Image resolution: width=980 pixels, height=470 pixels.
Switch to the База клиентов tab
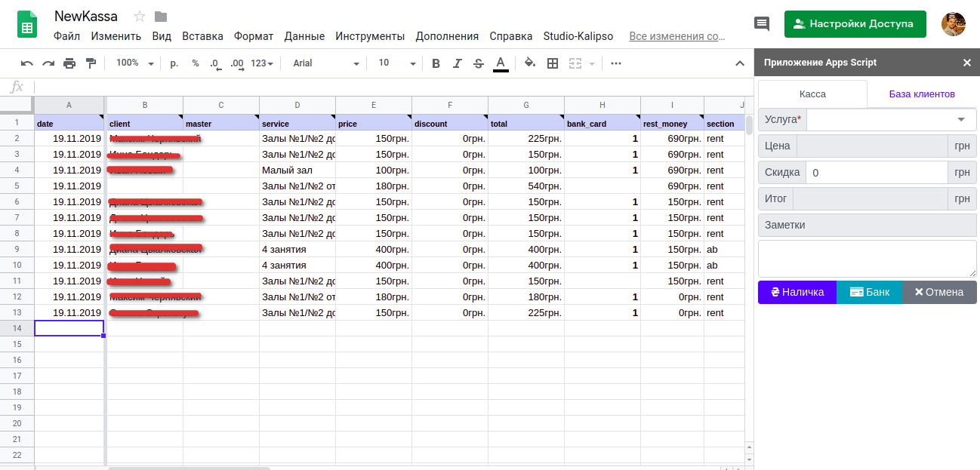pos(922,94)
